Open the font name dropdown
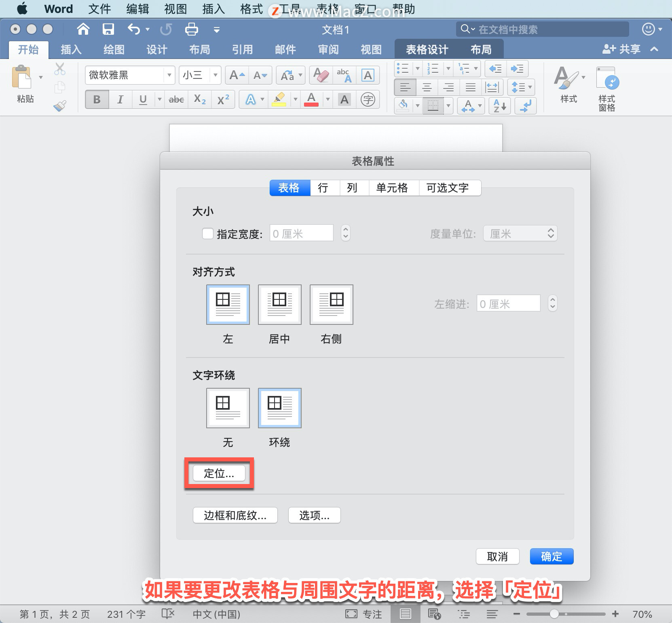 point(169,75)
